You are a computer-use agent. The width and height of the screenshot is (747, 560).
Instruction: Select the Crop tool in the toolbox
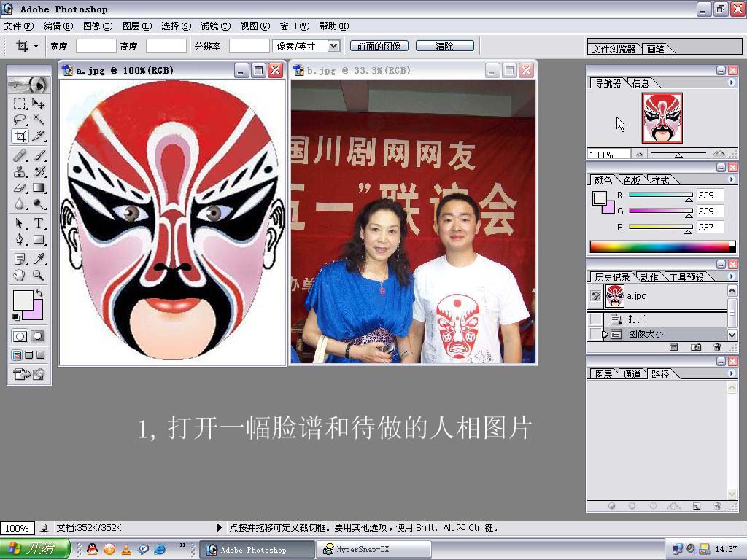tap(20, 136)
